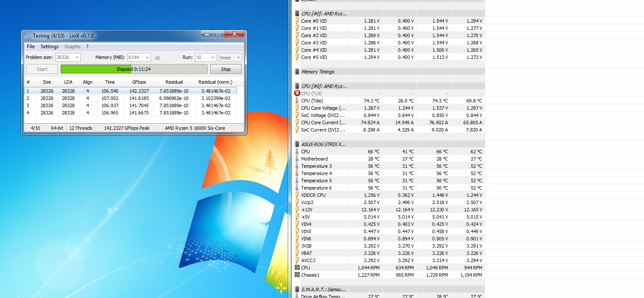Click the VIN4 voltage icon
This screenshot has width=644, height=298.
pyautogui.click(x=297, y=224)
